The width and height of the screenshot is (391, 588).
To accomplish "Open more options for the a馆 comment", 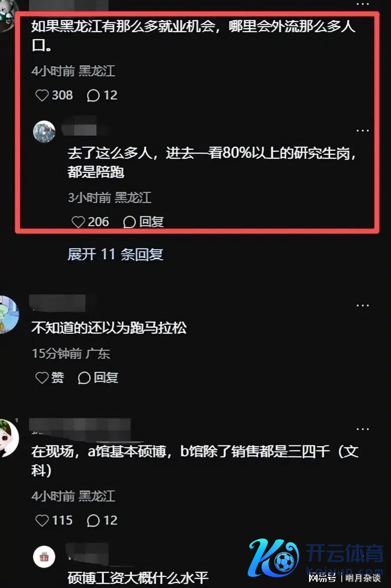I will 362,429.
